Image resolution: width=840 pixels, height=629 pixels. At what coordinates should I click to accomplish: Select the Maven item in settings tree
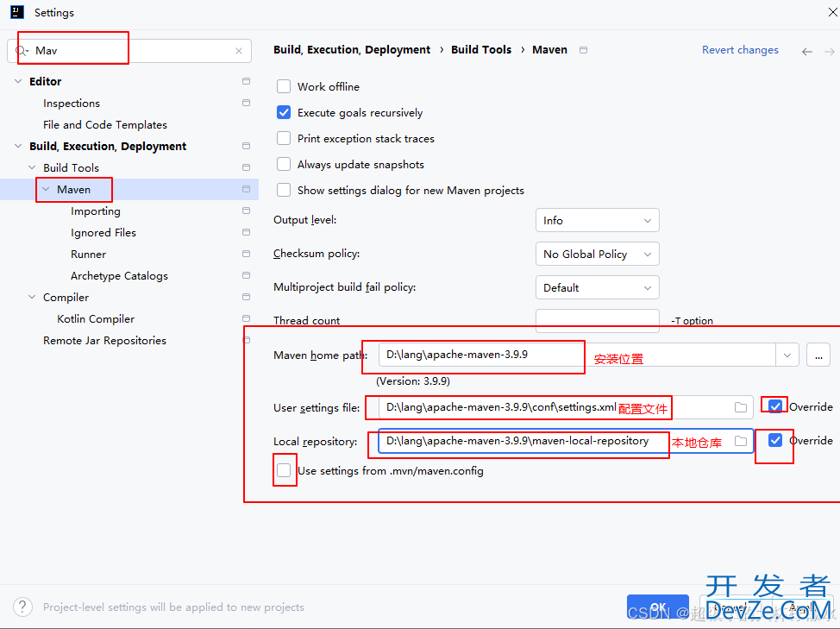(x=74, y=190)
